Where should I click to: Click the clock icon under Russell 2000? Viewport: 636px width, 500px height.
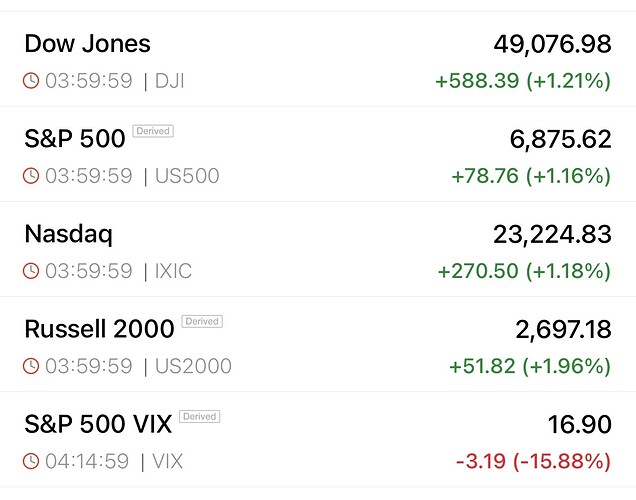(x=31, y=366)
